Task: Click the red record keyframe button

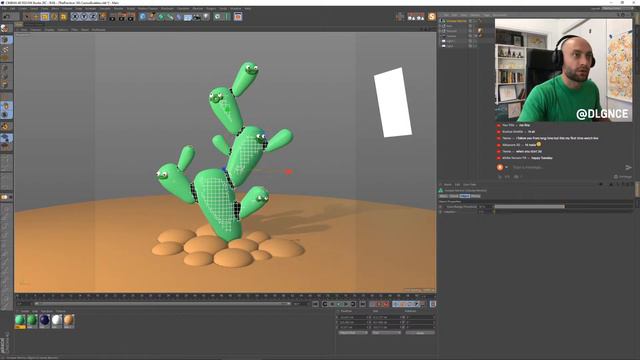Action: (x=373, y=304)
